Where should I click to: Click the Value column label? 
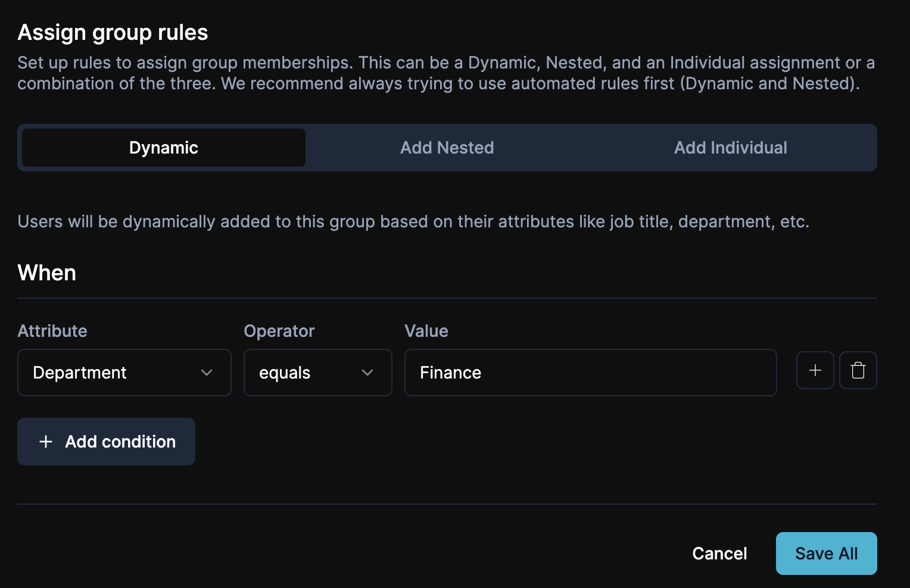tap(426, 331)
